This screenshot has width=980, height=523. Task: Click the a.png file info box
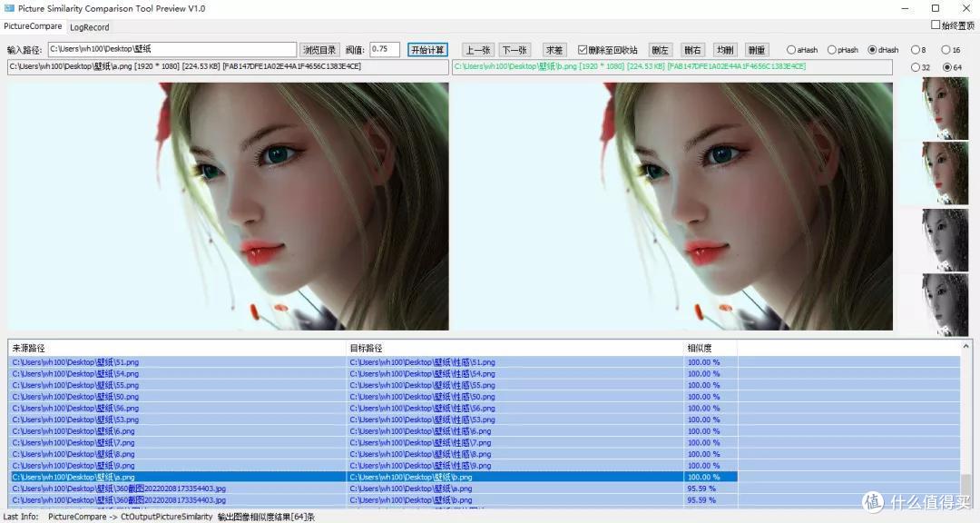pyautogui.click(x=228, y=67)
